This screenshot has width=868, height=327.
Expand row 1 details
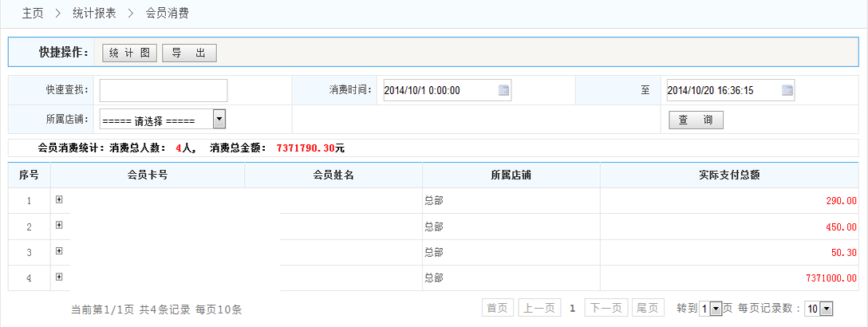[x=59, y=199]
